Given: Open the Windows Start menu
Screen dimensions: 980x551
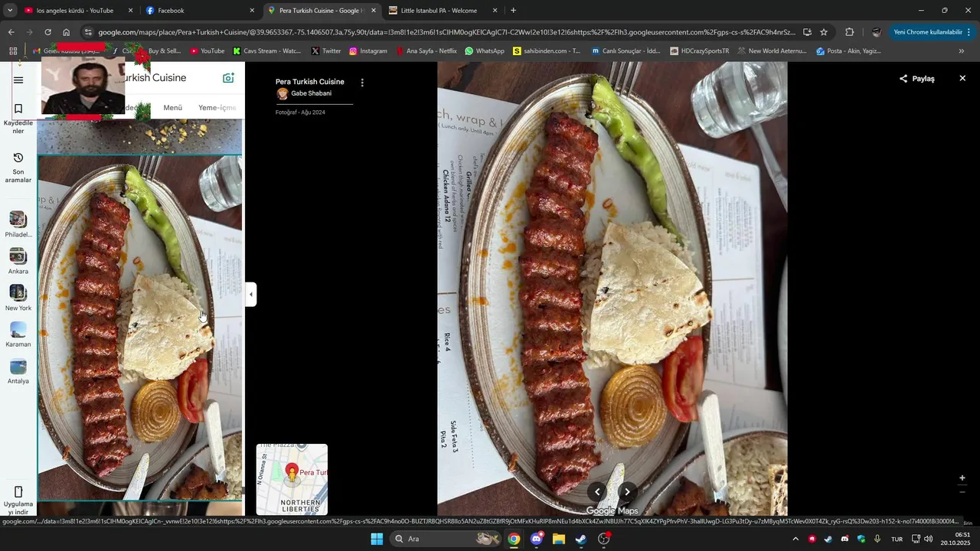Looking at the screenshot, I should pos(377,539).
